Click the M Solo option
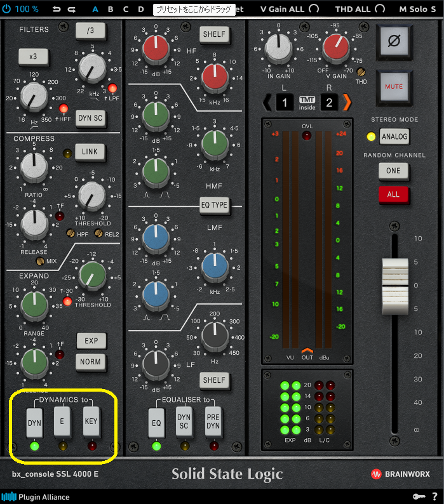 (413, 9)
